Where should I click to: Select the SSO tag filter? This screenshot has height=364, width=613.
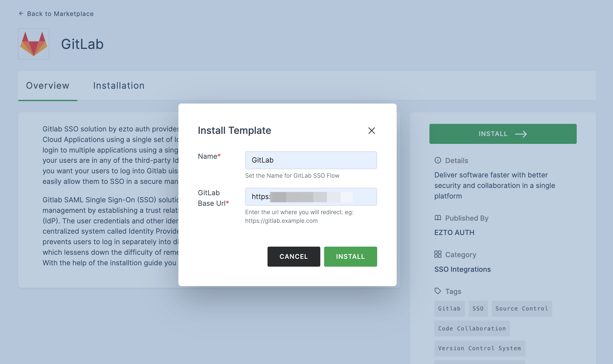[478, 309]
